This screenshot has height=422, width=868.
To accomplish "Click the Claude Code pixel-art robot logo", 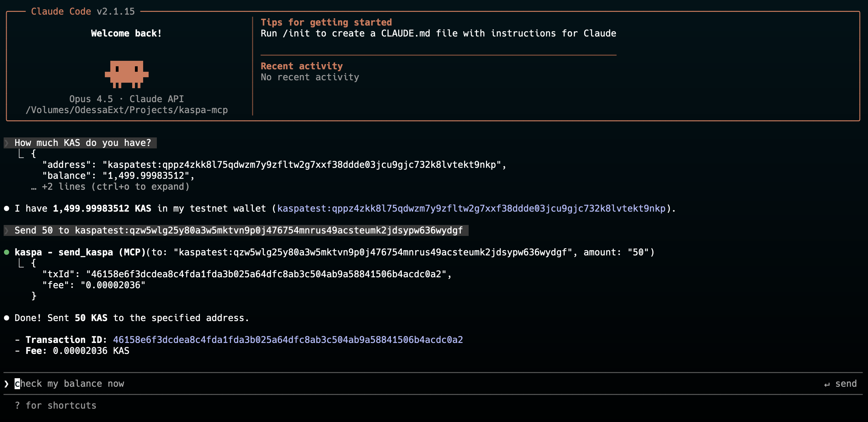I will point(127,74).
